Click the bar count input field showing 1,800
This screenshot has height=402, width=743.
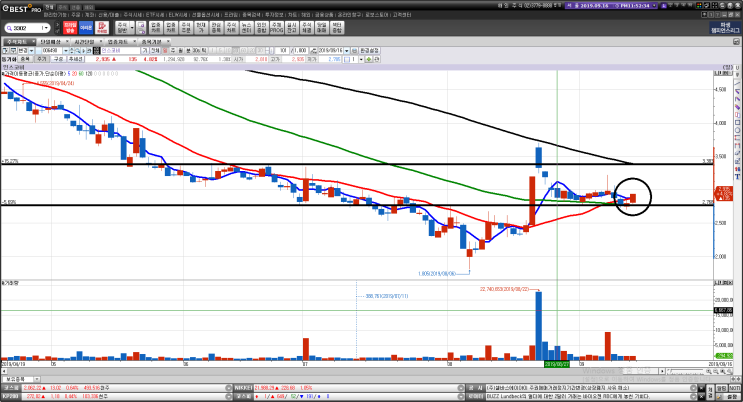[299, 50]
